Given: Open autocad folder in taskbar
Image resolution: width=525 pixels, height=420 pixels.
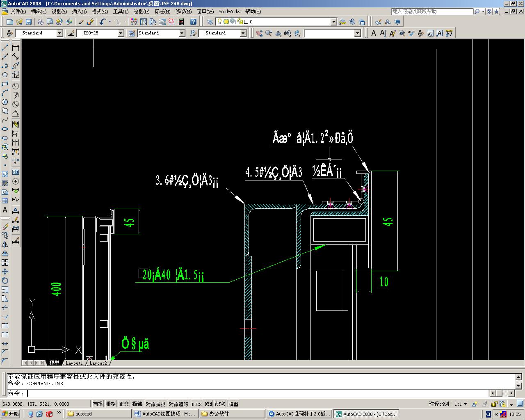Looking at the screenshot, I should pyautogui.click(x=98, y=414).
